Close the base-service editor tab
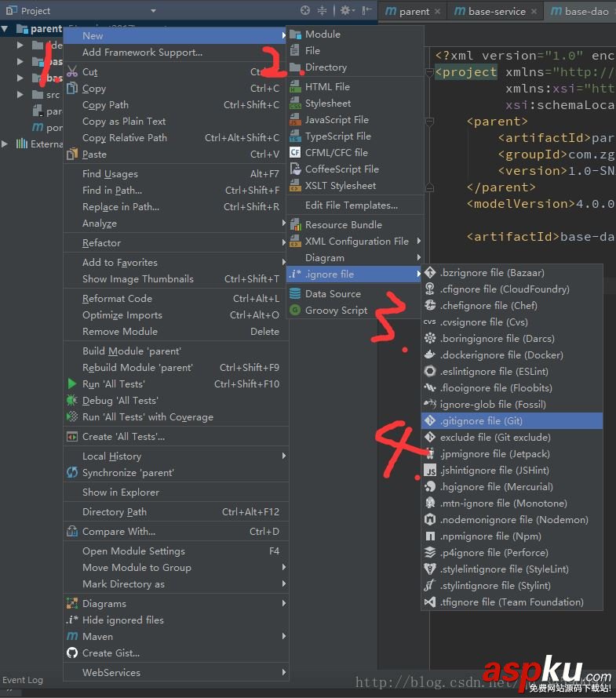Viewport: 616px width, 698px height. 534,12
